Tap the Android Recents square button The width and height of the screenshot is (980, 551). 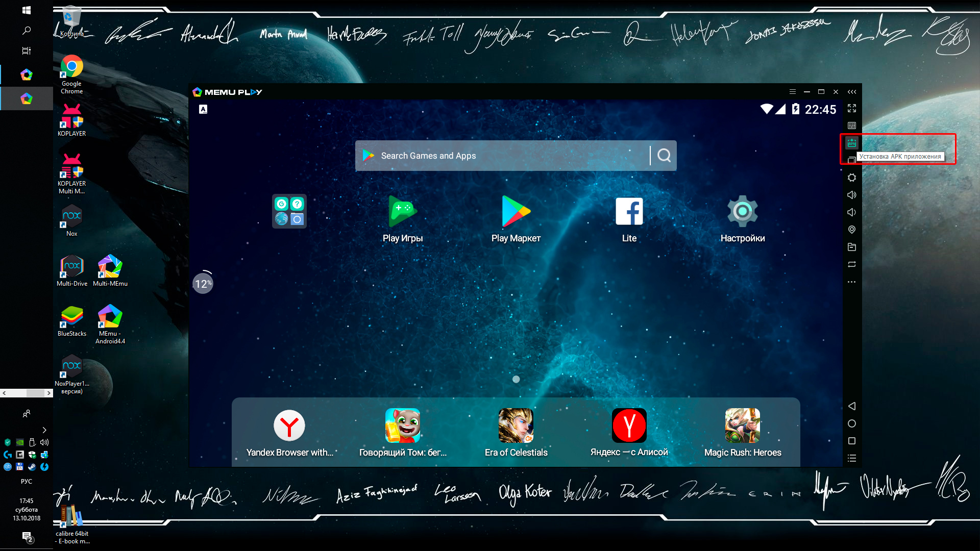click(x=851, y=441)
